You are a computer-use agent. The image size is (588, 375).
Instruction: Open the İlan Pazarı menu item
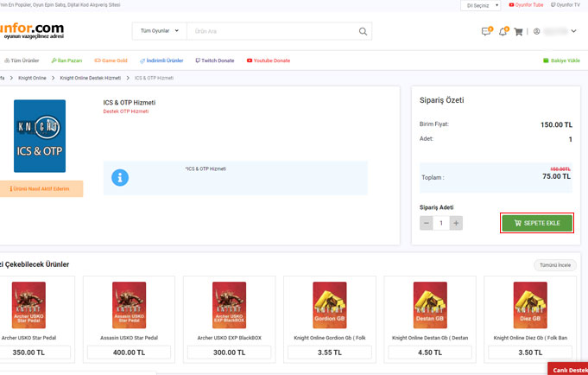tap(67, 60)
